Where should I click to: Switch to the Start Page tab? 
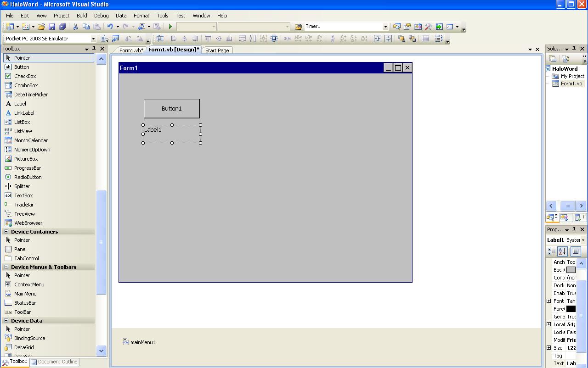tap(217, 50)
